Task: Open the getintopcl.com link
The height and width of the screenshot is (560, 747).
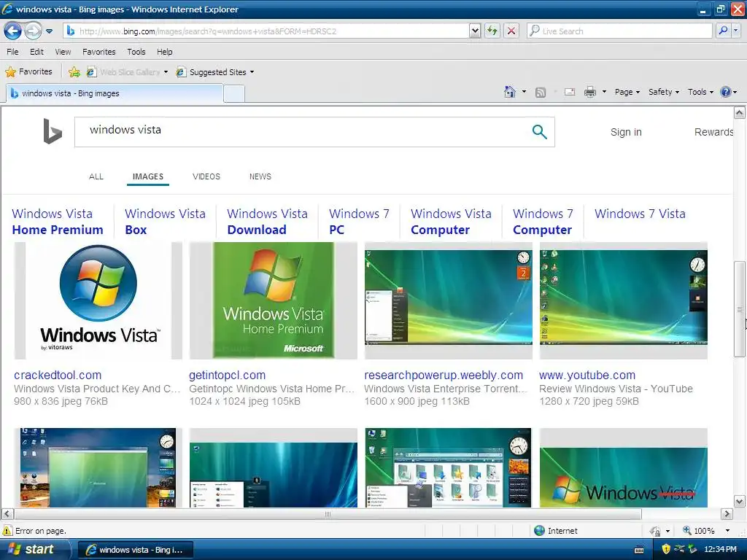Action: (x=228, y=376)
